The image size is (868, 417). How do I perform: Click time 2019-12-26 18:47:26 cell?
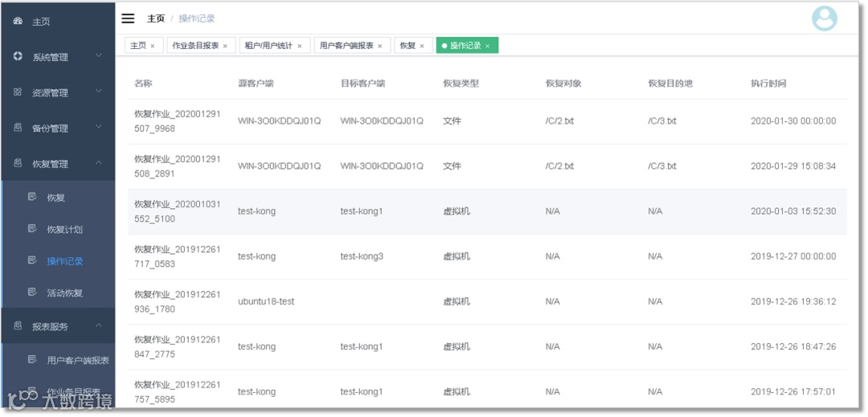coord(793,347)
